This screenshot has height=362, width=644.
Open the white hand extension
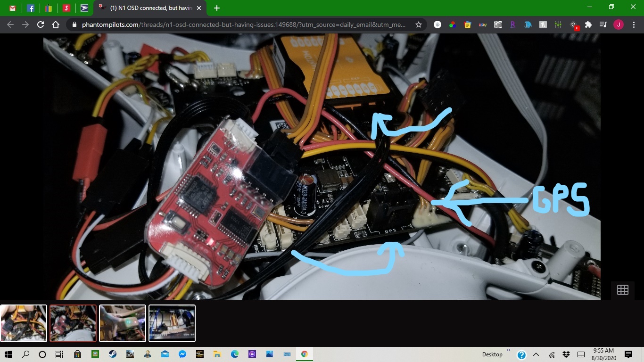click(x=438, y=25)
